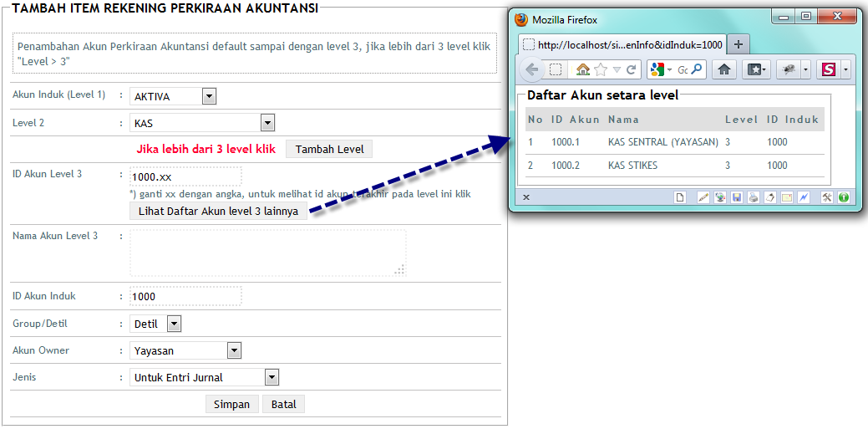
Task: Bookmark this page with the star icon
Action: click(x=601, y=69)
